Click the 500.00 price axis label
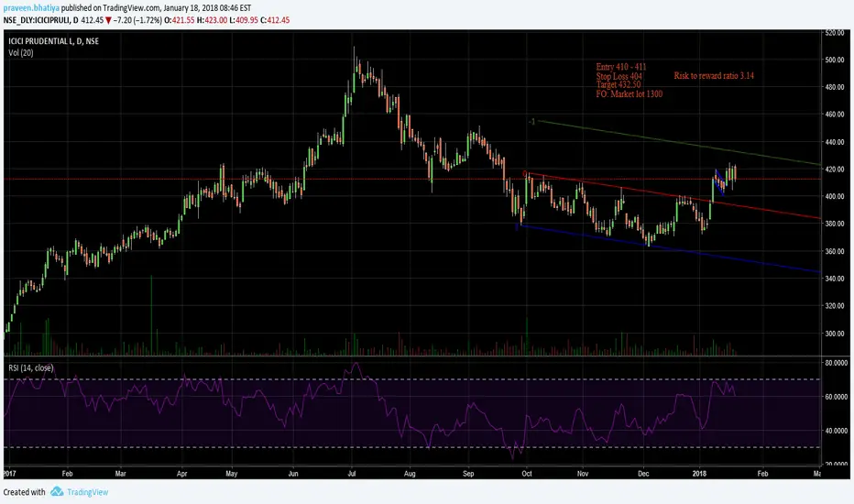The height and width of the screenshot is (504, 854). tap(834, 60)
